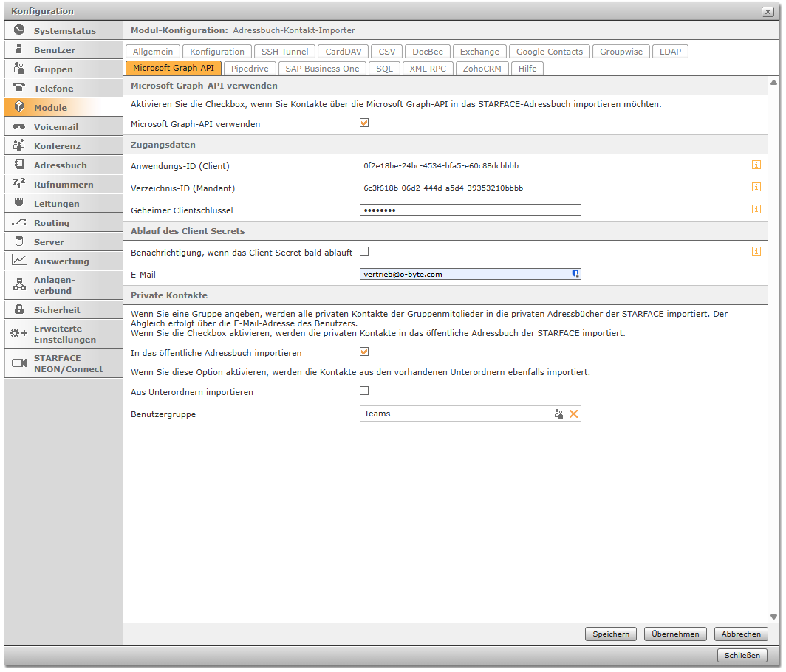Image resolution: width=786 pixels, height=672 pixels.
Task: Open the SAP Business One tab
Action: (x=322, y=69)
